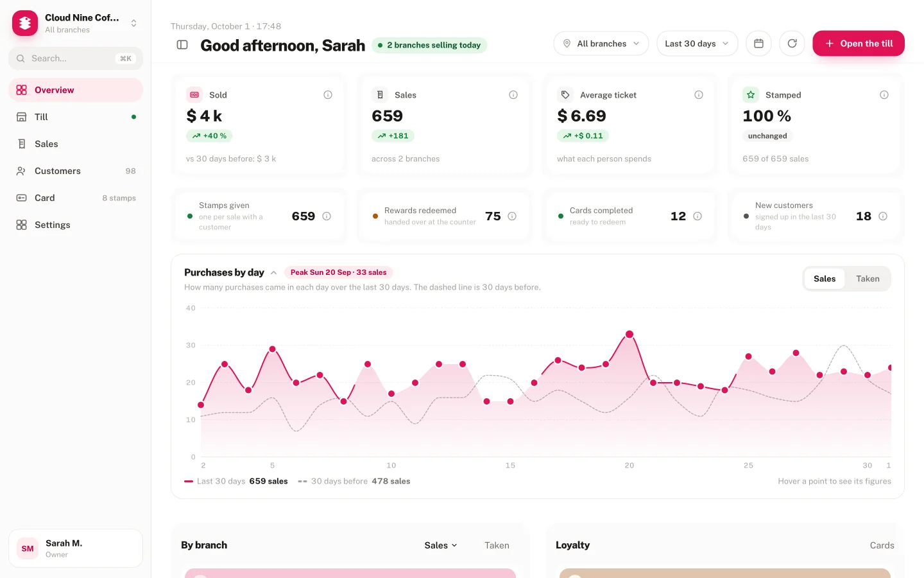The height and width of the screenshot is (578, 924).
Task: Open Settings in the sidebar
Action: [x=76, y=225]
